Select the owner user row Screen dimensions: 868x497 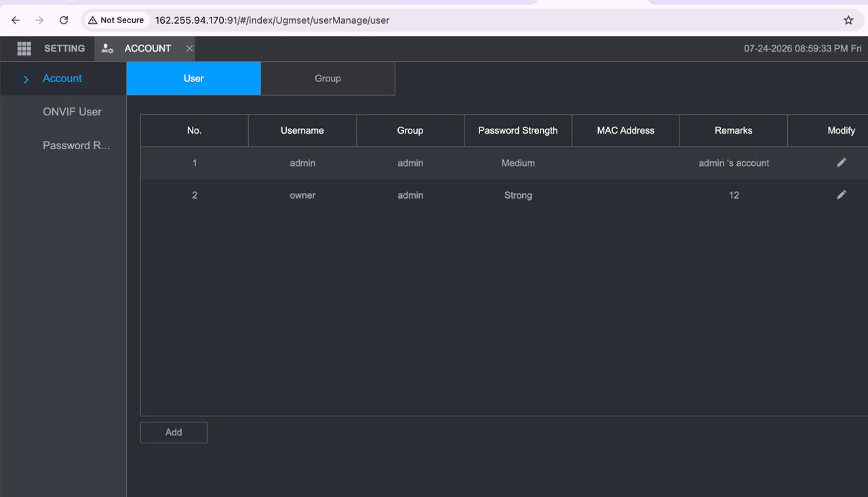(504, 195)
